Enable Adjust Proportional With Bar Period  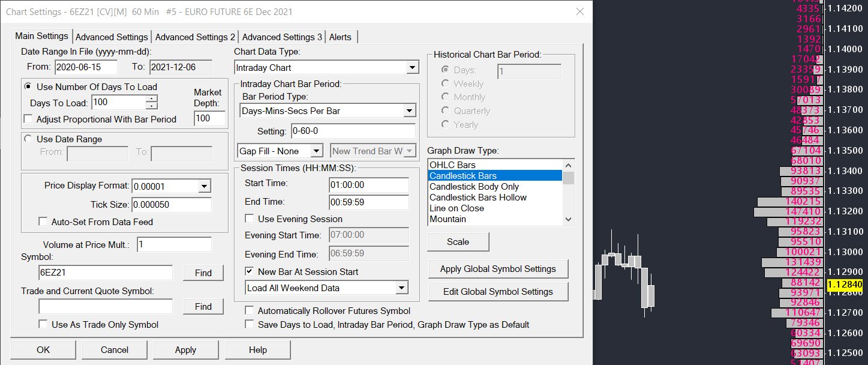pyautogui.click(x=28, y=119)
